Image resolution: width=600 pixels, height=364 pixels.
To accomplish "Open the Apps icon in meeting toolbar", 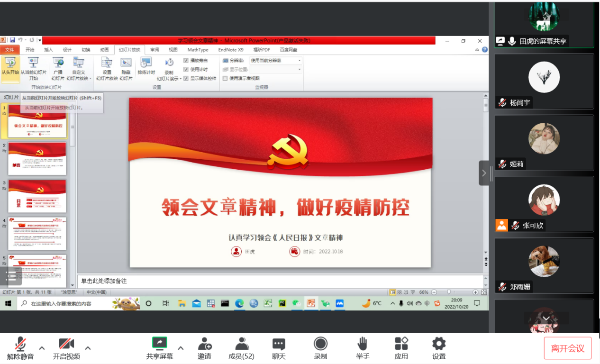I will (401, 343).
